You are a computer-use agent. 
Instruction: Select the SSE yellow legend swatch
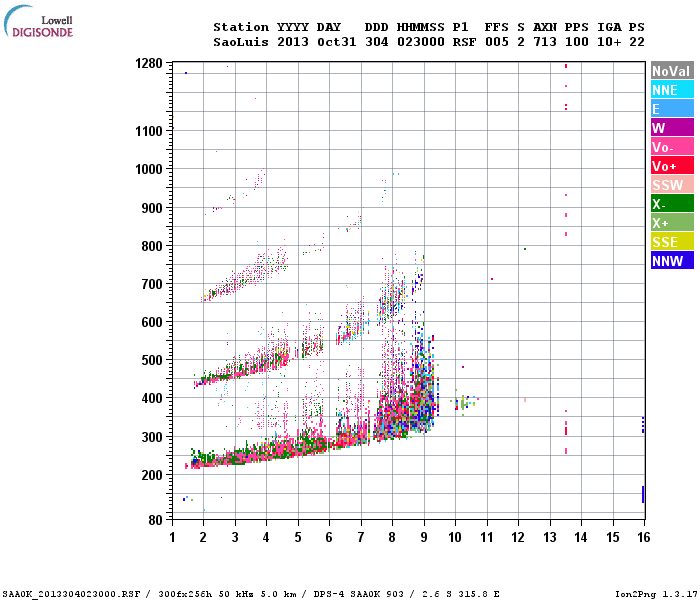click(x=672, y=242)
